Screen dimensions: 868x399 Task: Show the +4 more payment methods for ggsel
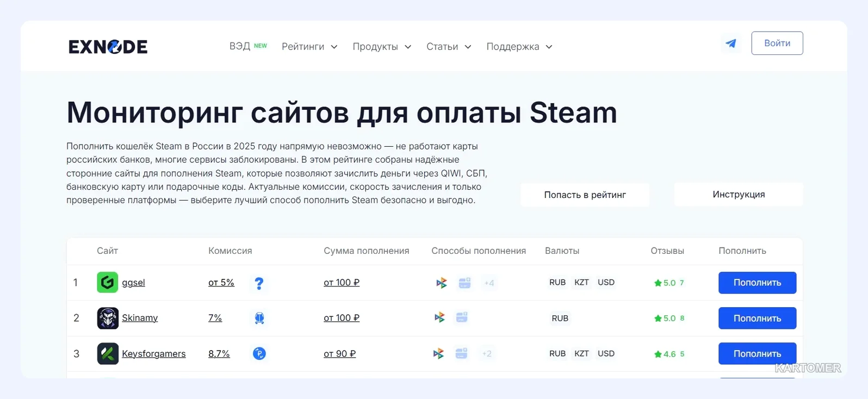[x=489, y=283]
